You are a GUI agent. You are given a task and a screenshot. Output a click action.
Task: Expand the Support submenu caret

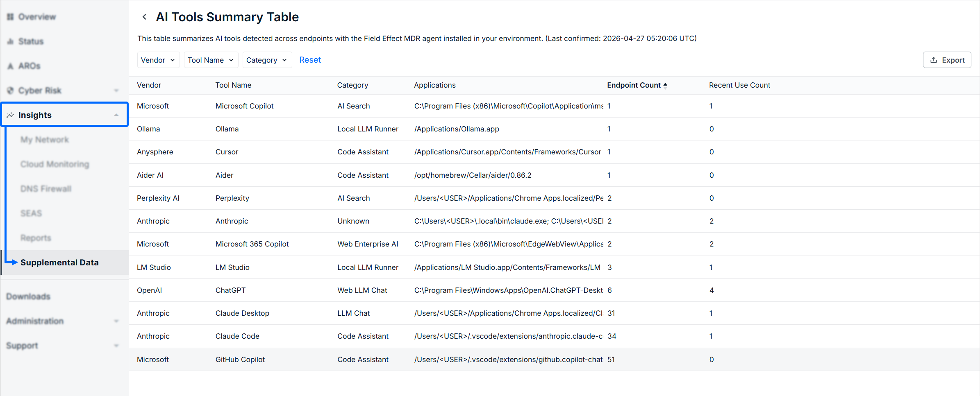click(116, 346)
